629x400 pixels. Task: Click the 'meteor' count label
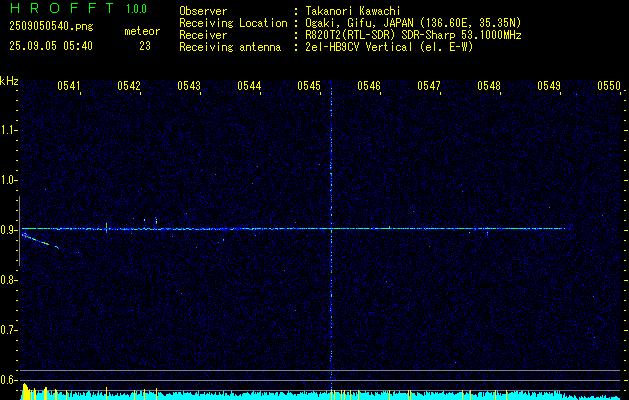point(142,31)
